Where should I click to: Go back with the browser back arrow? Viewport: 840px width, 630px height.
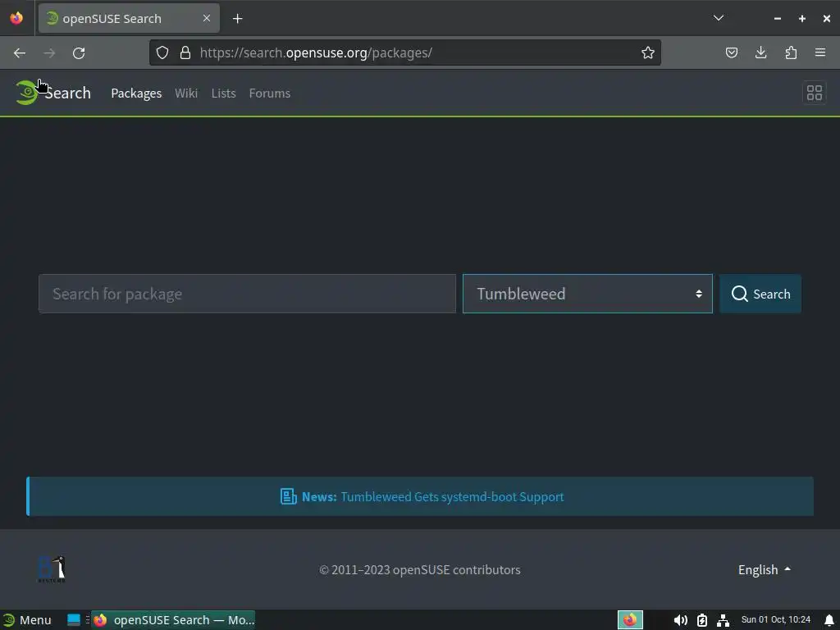20,52
